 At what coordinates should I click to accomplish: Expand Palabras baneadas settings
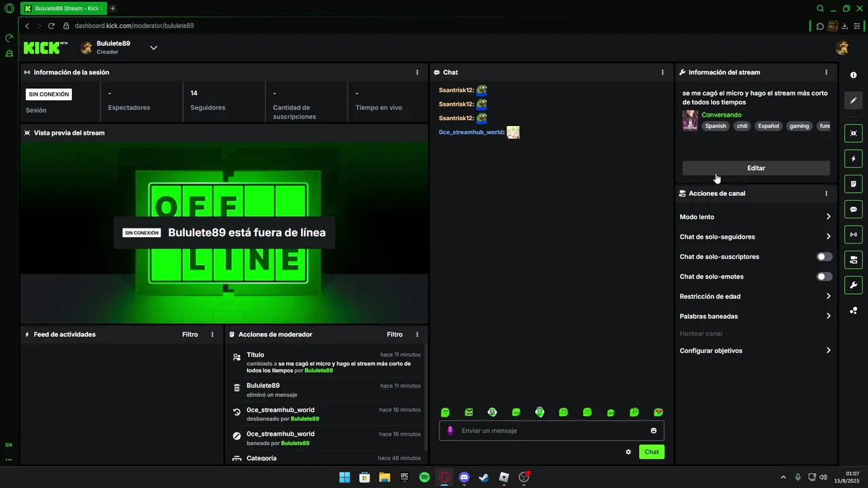pyautogui.click(x=755, y=316)
